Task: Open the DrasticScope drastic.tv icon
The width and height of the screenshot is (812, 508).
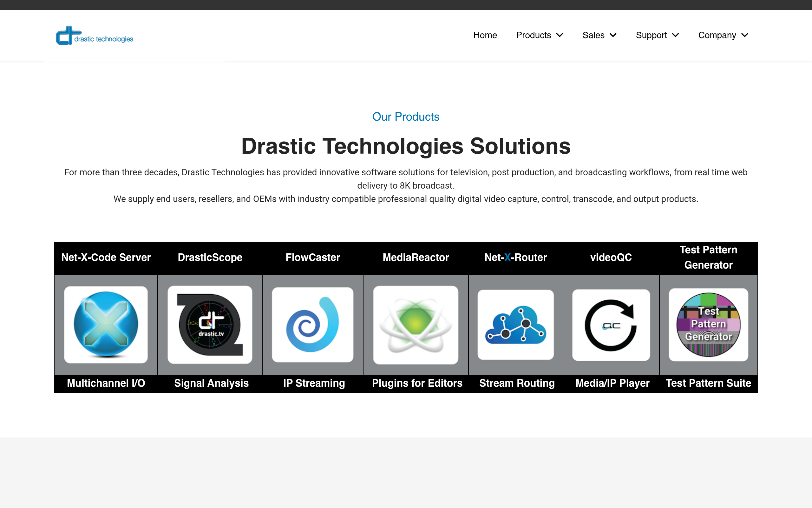Action: click(210, 324)
